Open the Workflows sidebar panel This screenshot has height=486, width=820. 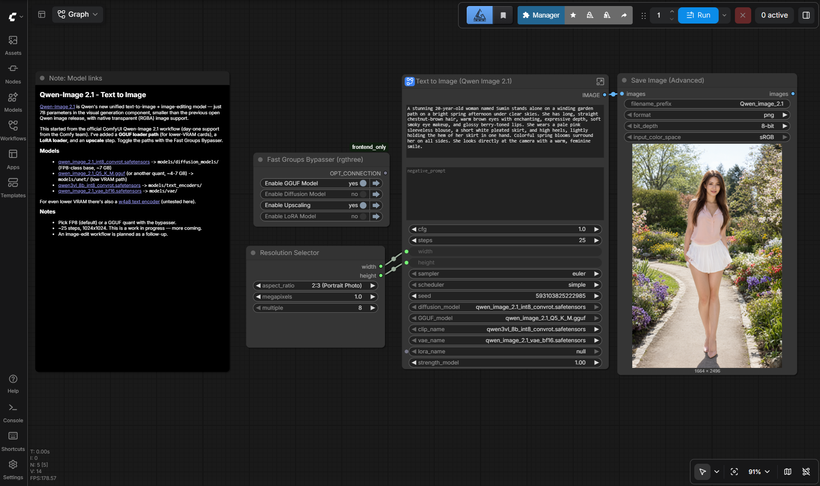pos(13,131)
